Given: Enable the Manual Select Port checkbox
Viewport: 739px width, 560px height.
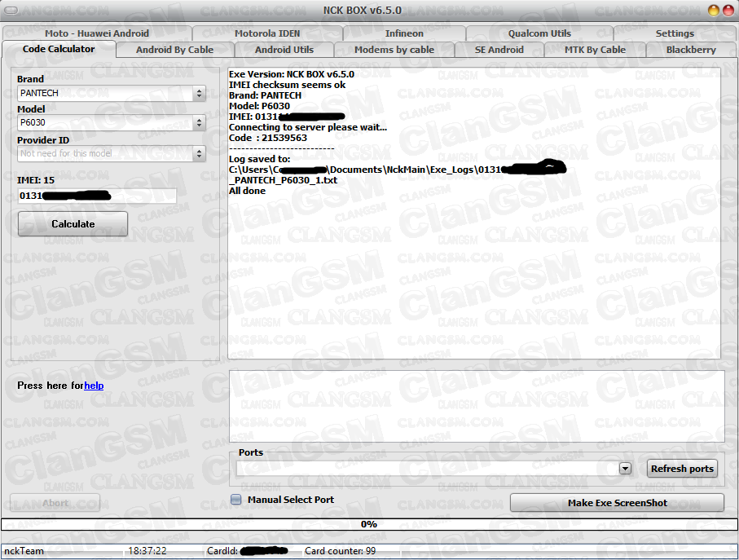Looking at the screenshot, I should (236, 500).
